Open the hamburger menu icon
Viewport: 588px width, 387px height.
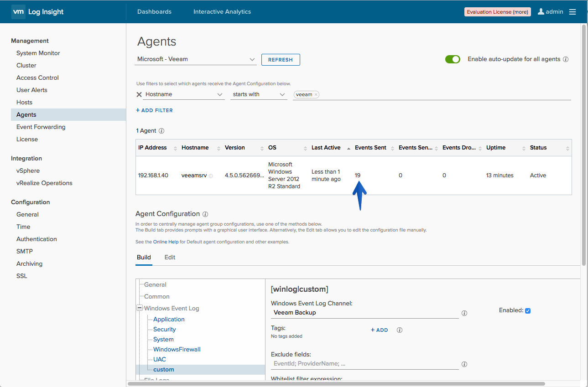coord(572,12)
